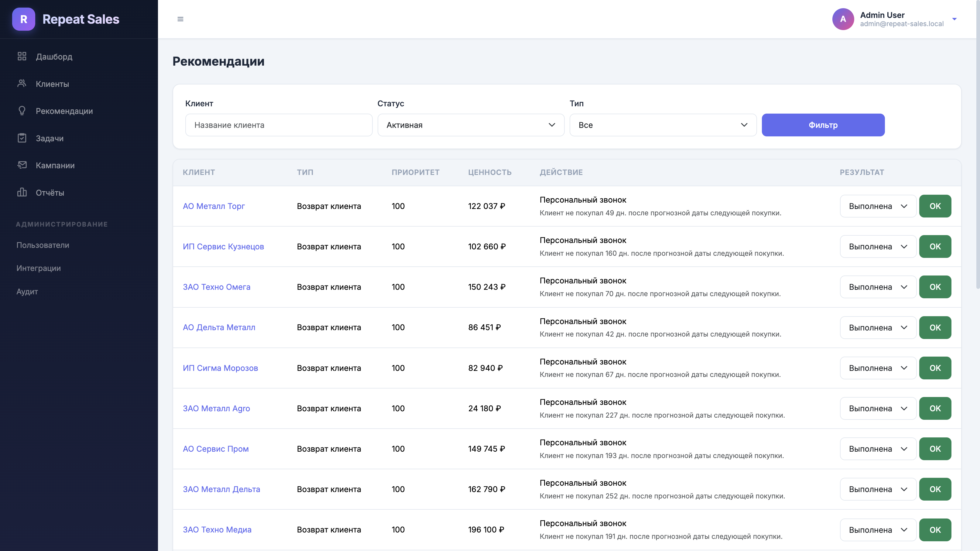
Task: Click the Отчёты chart icon
Action: 22,192
